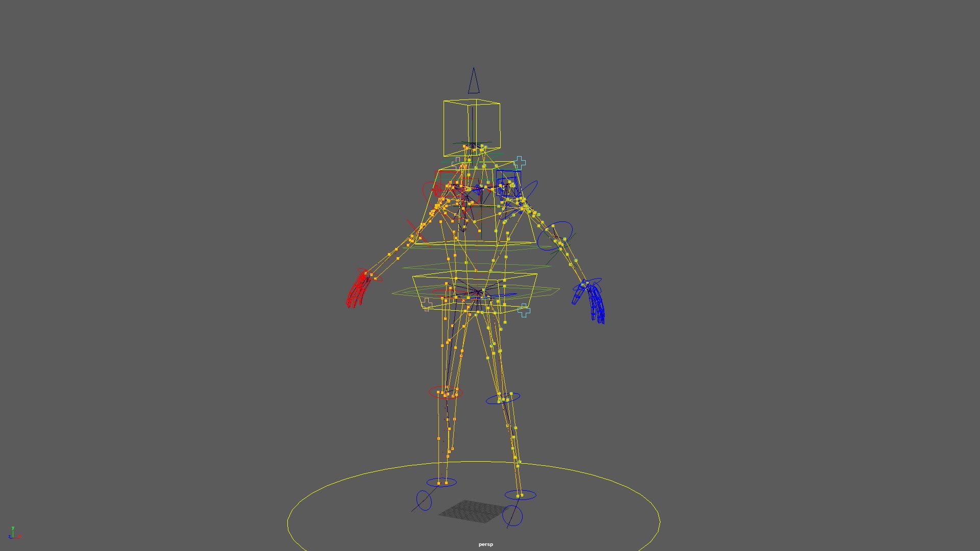This screenshot has height=551, width=980.
Task: Select the blue elbow circle control
Action: (x=555, y=236)
